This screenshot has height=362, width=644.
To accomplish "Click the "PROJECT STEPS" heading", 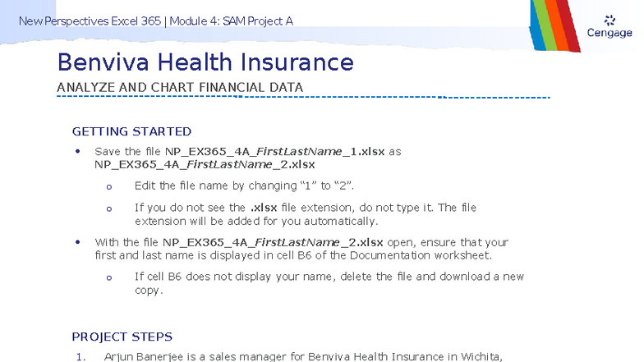I will (x=122, y=337).
